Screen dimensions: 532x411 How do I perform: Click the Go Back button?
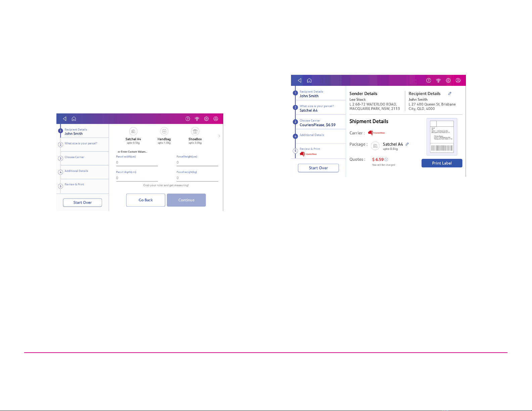146,200
